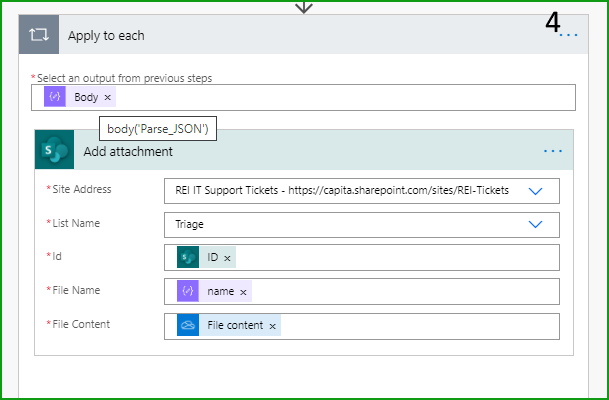This screenshot has height=400, width=609.
Task: Click inside the File Name field
Action: tap(400, 291)
